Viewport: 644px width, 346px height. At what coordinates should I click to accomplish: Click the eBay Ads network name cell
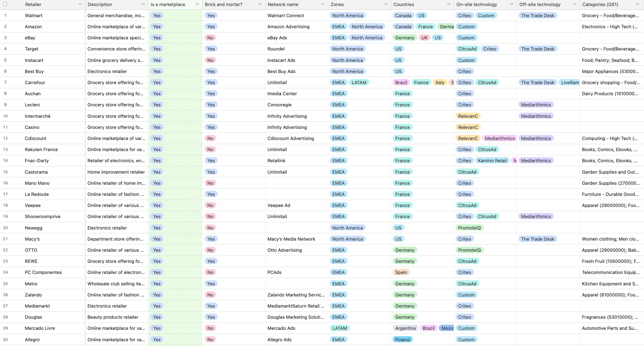(x=296, y=38)
